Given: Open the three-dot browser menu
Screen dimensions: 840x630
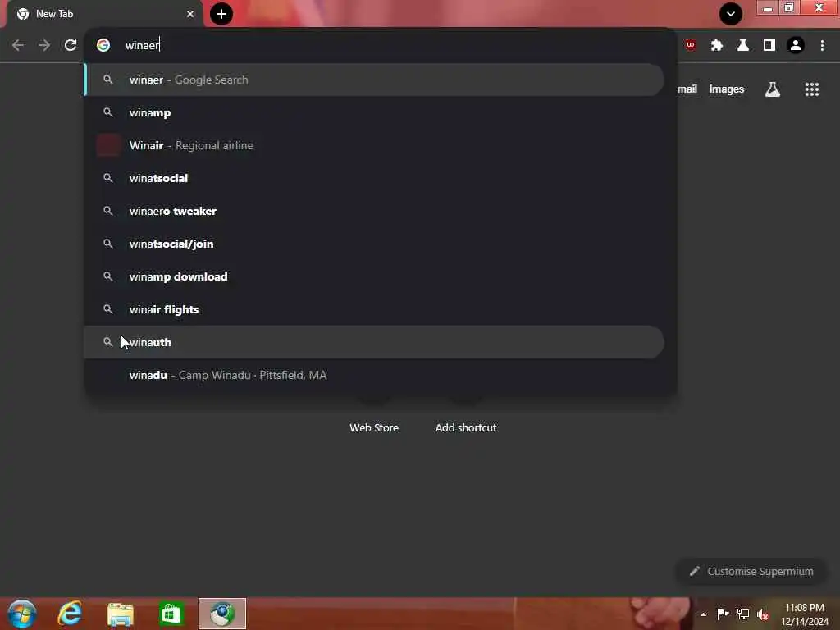Looking at the screenshot, I should (822, 46).
